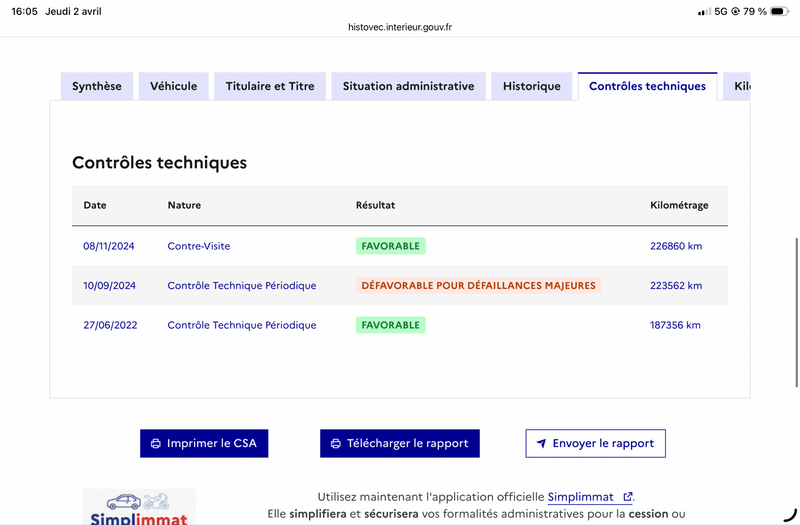Image resolution: width=800 pixels, height=525 pixels.
Task: Click the date 27/06/2022
Action: pyautogui.click(x=110, y=325)
